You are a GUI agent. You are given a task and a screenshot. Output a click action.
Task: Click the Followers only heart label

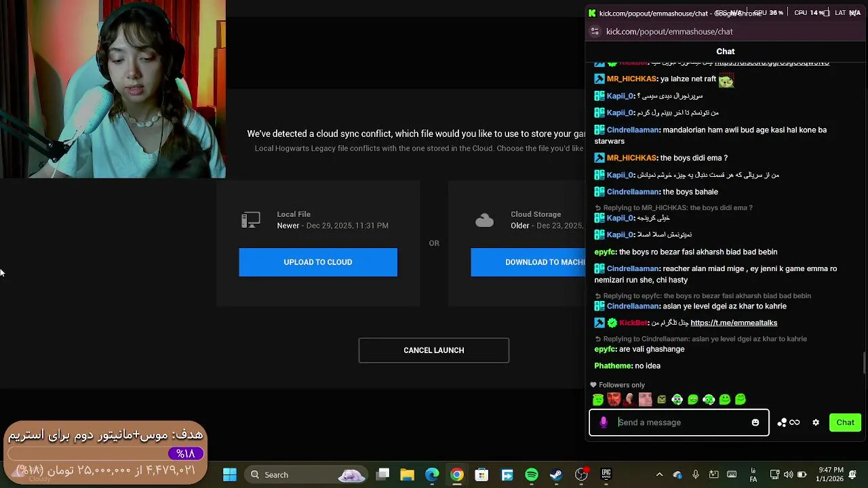point(617,385)
